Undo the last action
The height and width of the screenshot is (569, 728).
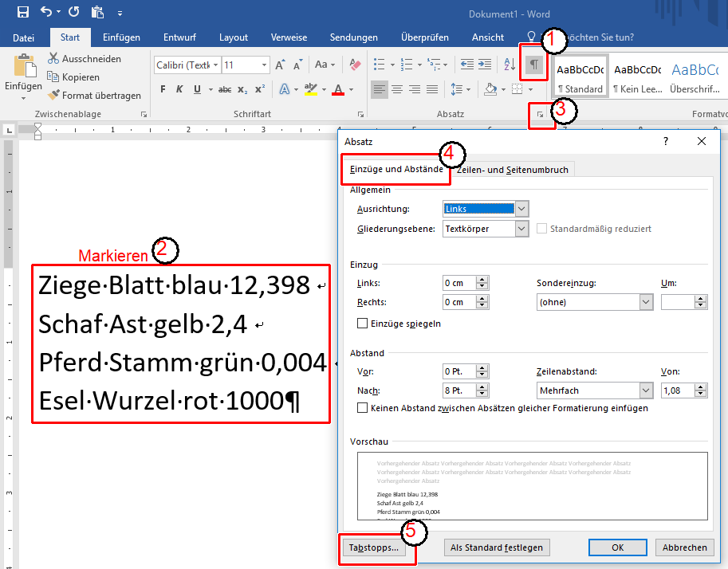[x=46, y=12]
